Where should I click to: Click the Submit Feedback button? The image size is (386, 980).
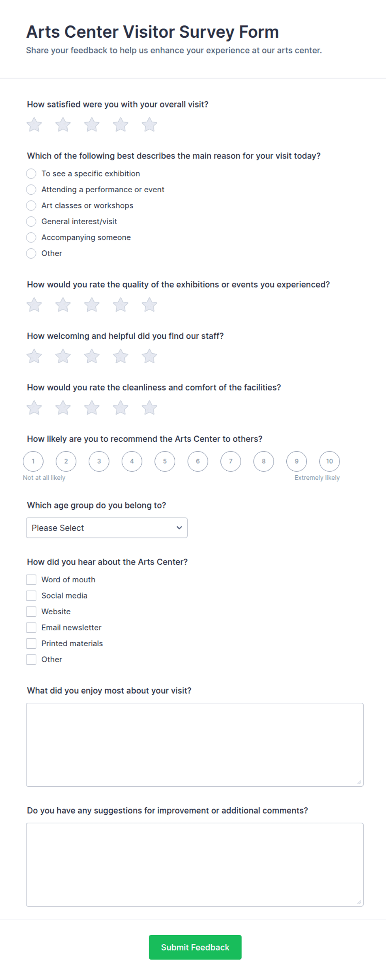tap(195, 947)
